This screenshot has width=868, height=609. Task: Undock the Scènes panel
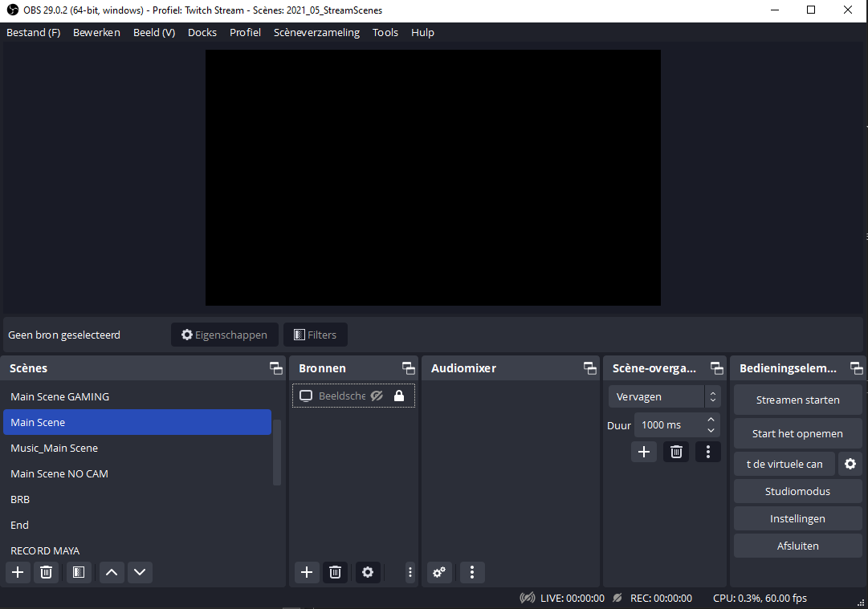275,368
